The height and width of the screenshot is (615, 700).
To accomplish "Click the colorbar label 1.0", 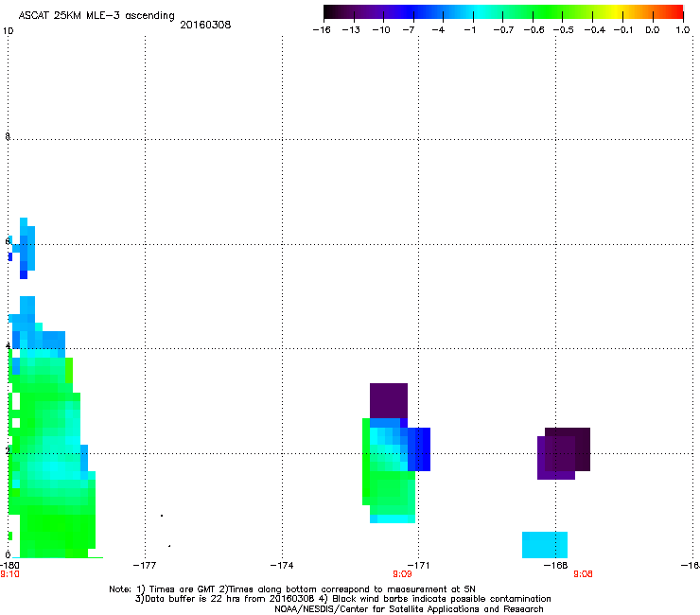I will click(x=683, y=30).
